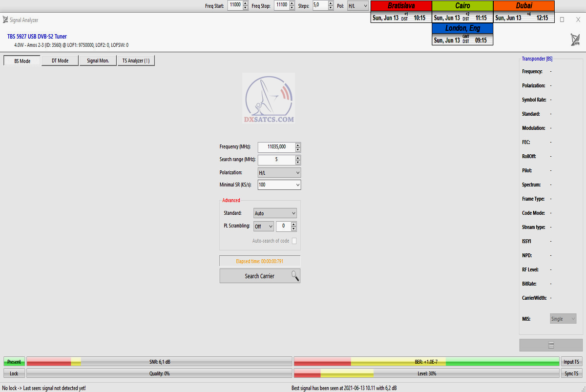Open the PL Scrambling Off dropdown
Viewport: 586px width, 392px height.
[264, 227]
